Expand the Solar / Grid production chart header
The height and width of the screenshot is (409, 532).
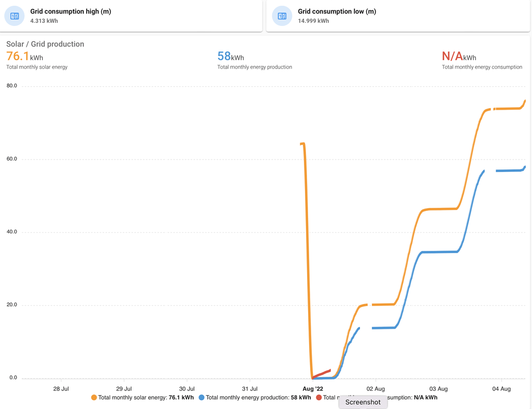pyautogui.click(x=44, y=44)
